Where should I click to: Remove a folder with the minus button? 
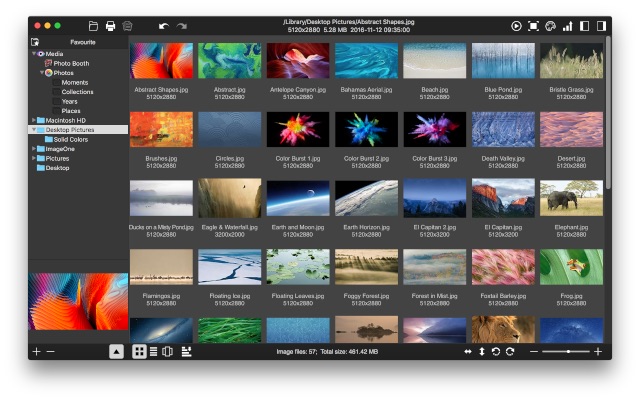click(x=51, y=351)
